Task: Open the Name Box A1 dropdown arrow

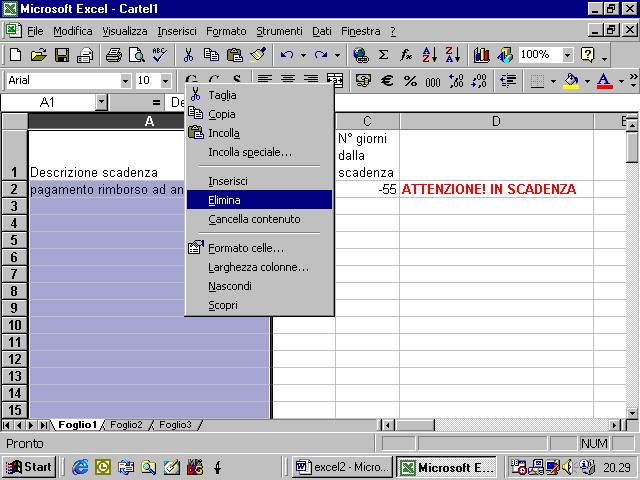Action: [101, 102]
